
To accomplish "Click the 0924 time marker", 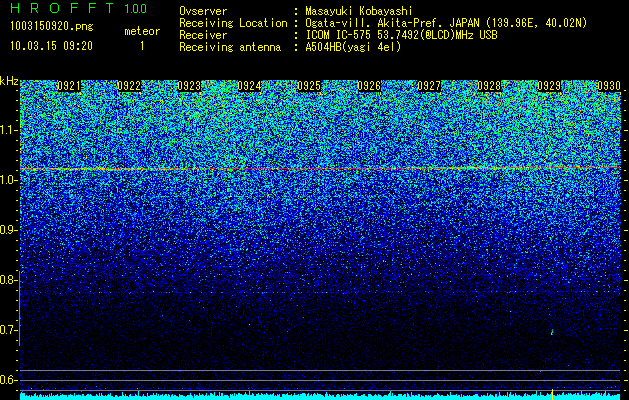I will [249, 86].
